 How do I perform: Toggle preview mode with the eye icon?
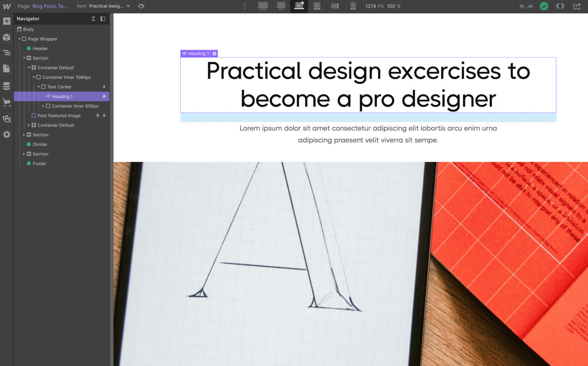(x=141, y=6)
